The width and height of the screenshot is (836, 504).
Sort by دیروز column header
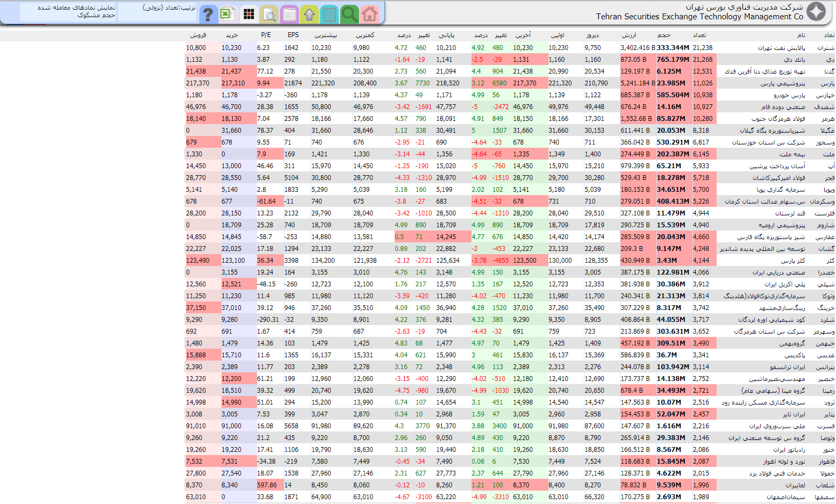tap(592, 35)
